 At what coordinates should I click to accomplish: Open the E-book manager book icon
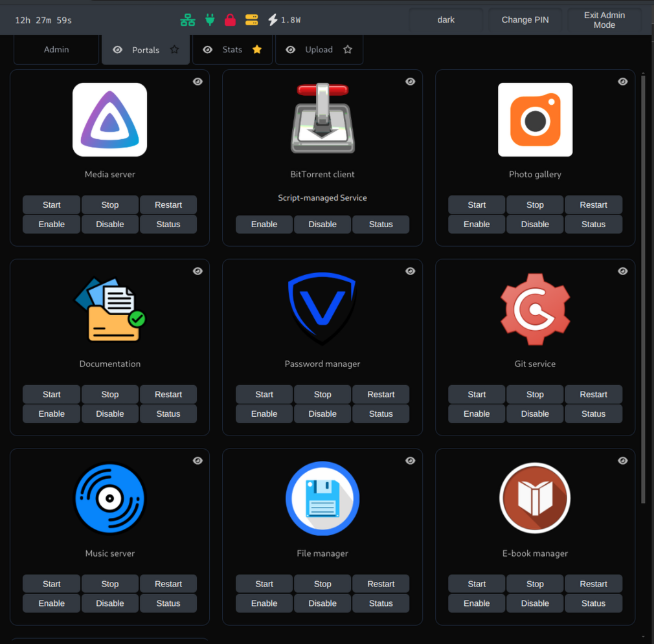535,498
